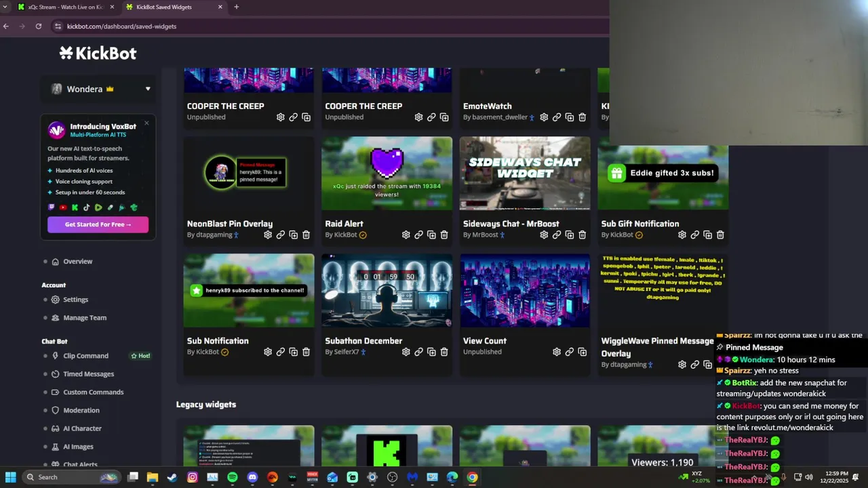Expand the Wondera account dropdown
The height and width of the screenshot is (488, 868).
pos(148,89)
